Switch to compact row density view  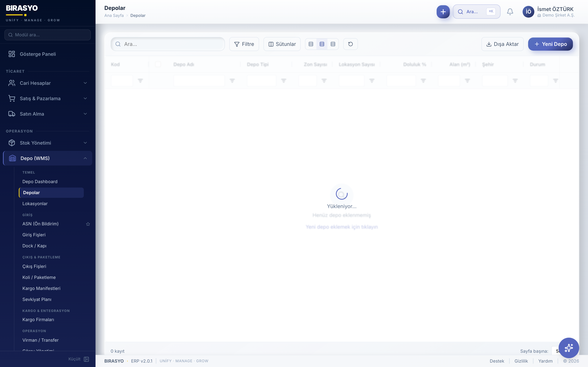pos(311,44)
